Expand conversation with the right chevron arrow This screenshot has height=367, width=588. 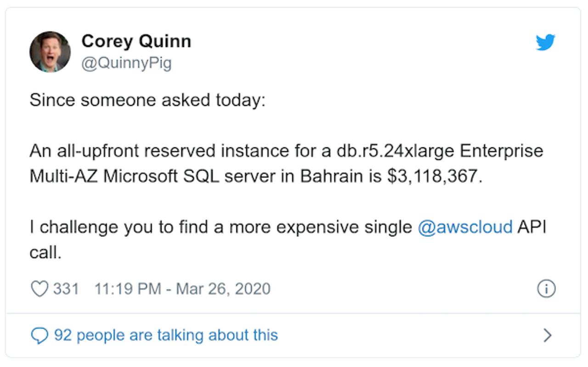547,335
